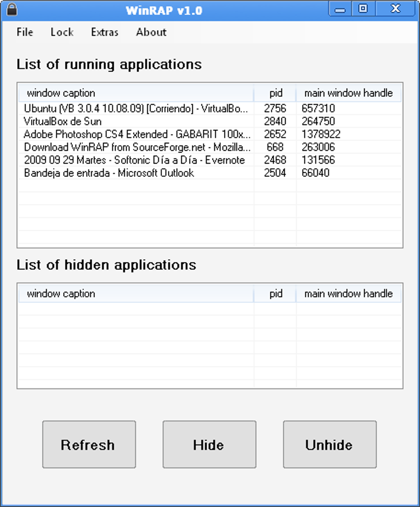Screen dimensions: 420x507
Task: Click the padlock icon in title bar
Action: 12,9
